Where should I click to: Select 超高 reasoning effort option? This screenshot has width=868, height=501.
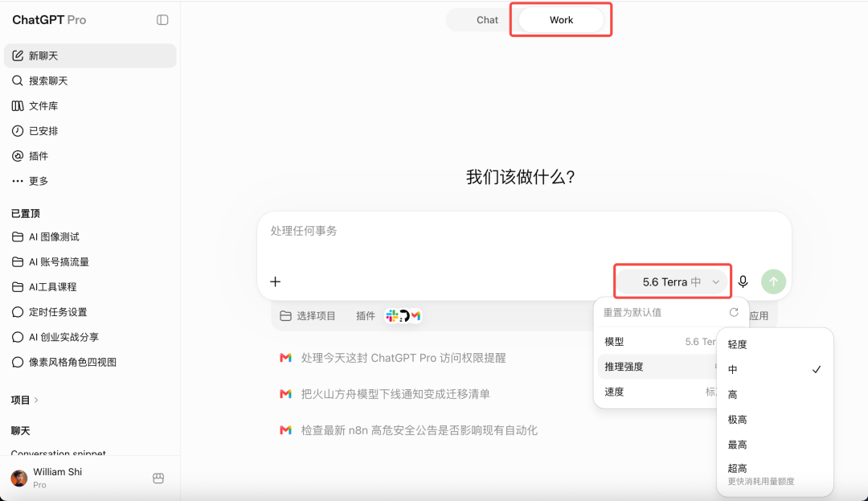pyautogui.click(x=775, y=474)
